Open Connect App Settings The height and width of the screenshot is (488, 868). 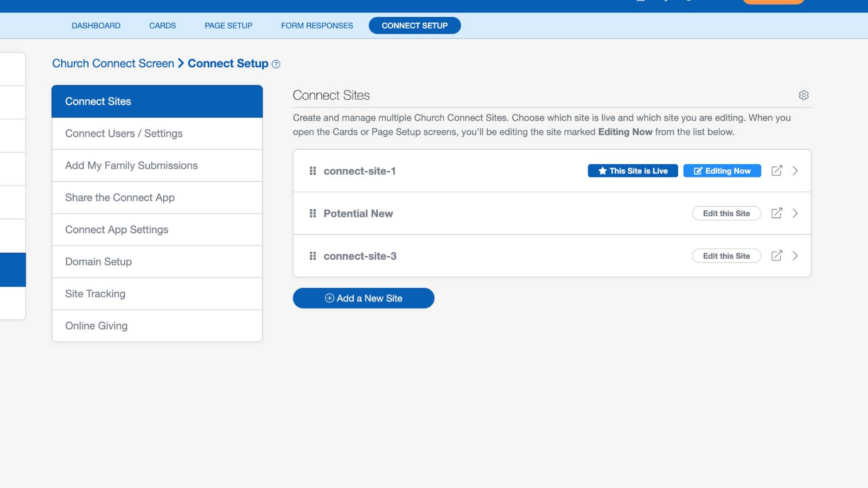tap(157, 229)
